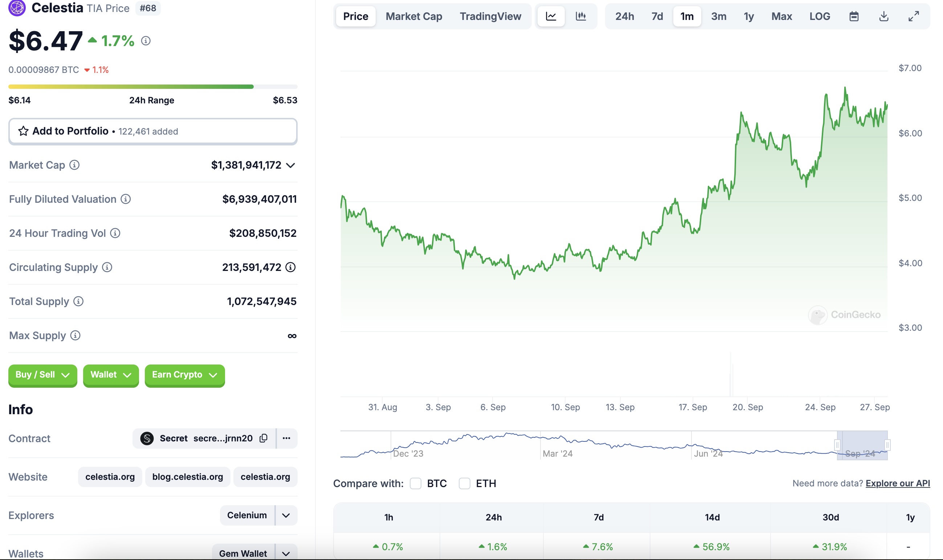This screenshot has width=943, height=560.
Task: Expand chart to fullscreen icon
Action: (x=914, y=16)
